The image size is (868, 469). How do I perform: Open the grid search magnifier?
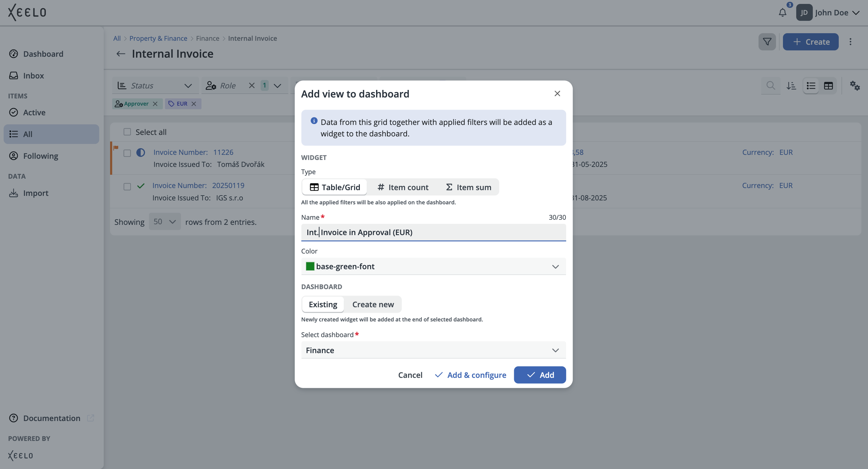pos(770,86)
